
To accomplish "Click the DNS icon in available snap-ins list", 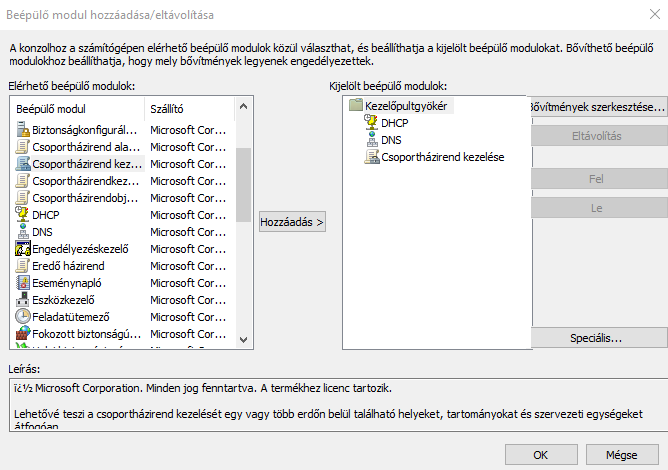I will [x=23, y=232].
